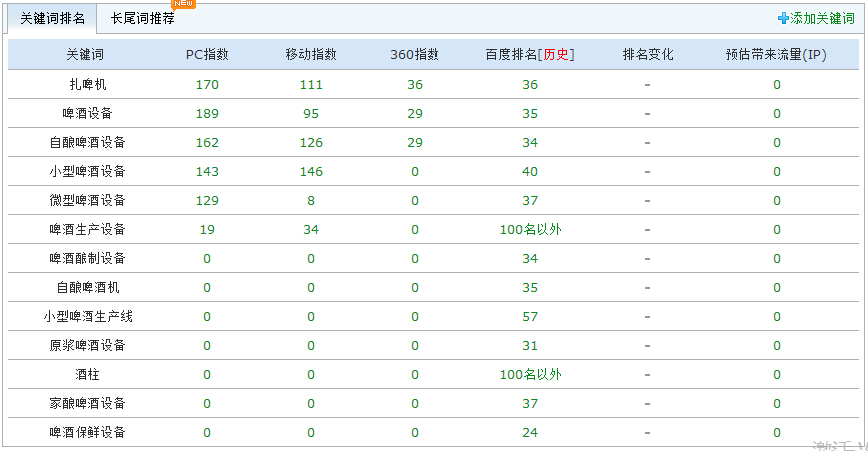Click Baidu rank 37 for 微型啤酒设备
The width and height of the screenshot is (868, 451).
[x=530, y=200]
